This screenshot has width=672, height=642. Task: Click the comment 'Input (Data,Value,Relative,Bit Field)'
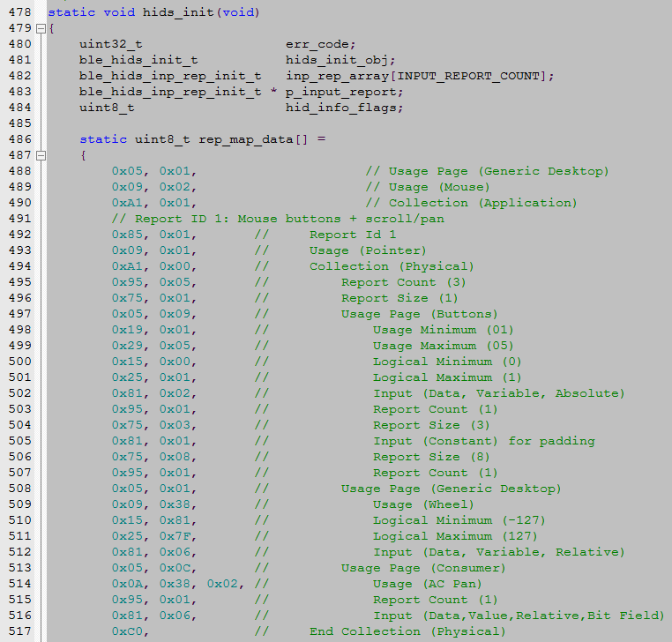[x=519, y=615]
